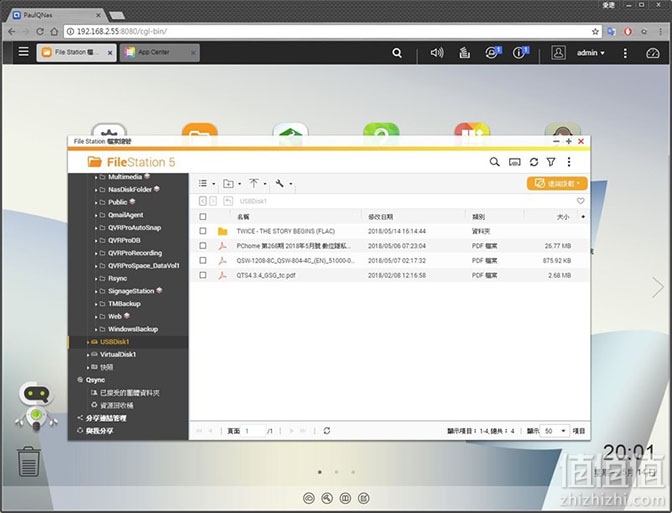Expand the VirtualDisk1 tree node
Screen dimensions: 672x513
point(87,354)
